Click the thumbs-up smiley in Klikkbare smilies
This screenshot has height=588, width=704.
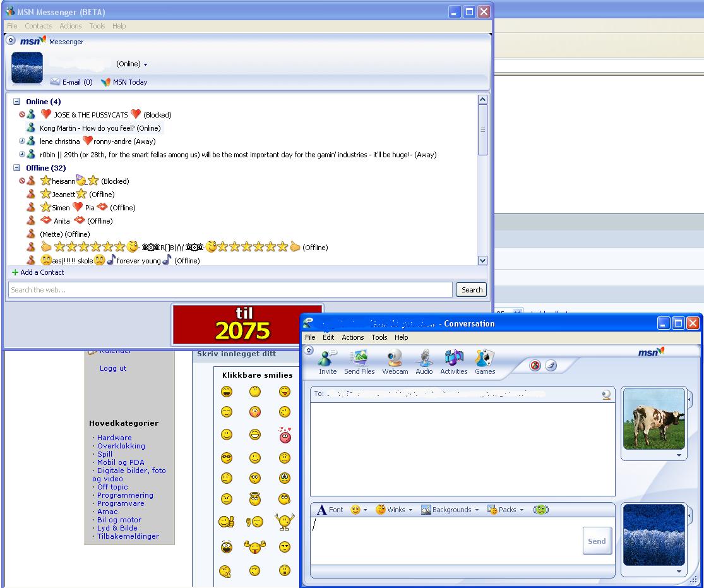(226, 522)
